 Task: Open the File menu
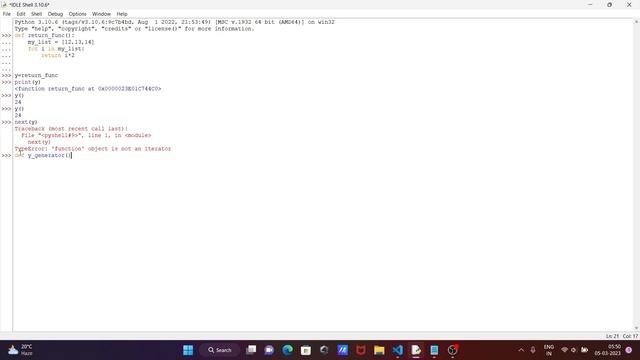pyautogui.click(x=7, y=14)
